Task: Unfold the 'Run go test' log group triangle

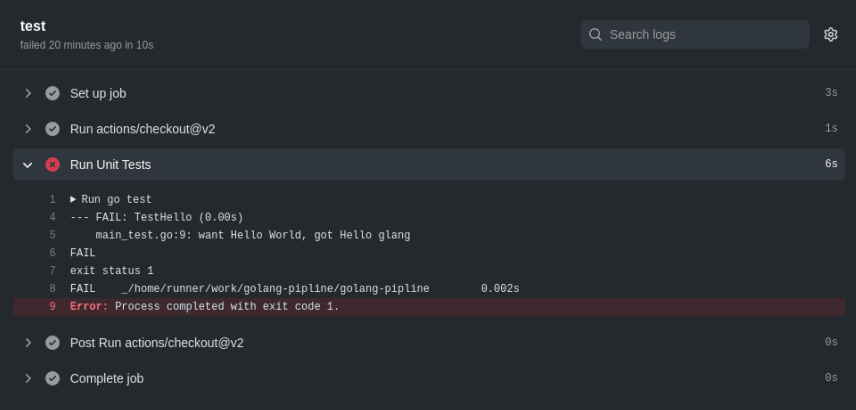Action: (73, 200)
